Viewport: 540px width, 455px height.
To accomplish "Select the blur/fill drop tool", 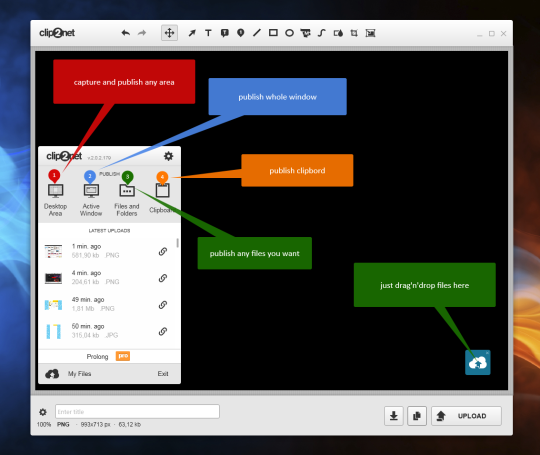I will pyautogui.click(x=338, y=33).
